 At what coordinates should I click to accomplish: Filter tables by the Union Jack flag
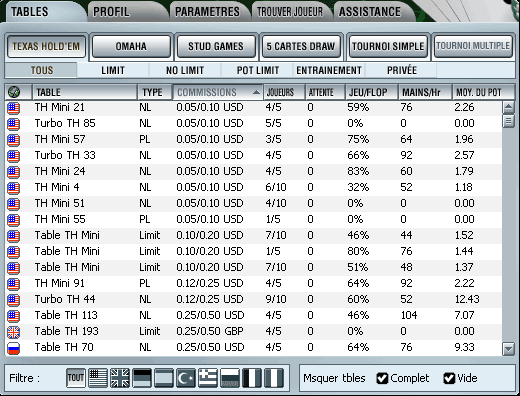120,378
